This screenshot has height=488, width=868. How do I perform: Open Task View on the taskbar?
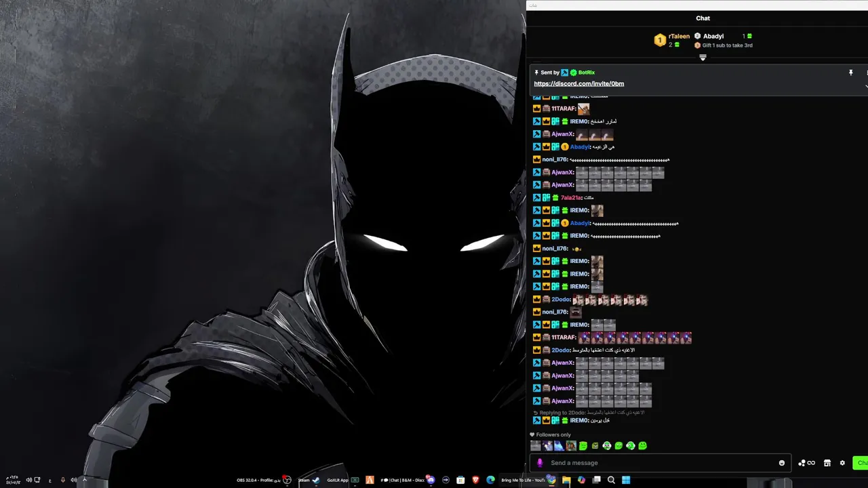pyautogui.click(x=597, y=480)
